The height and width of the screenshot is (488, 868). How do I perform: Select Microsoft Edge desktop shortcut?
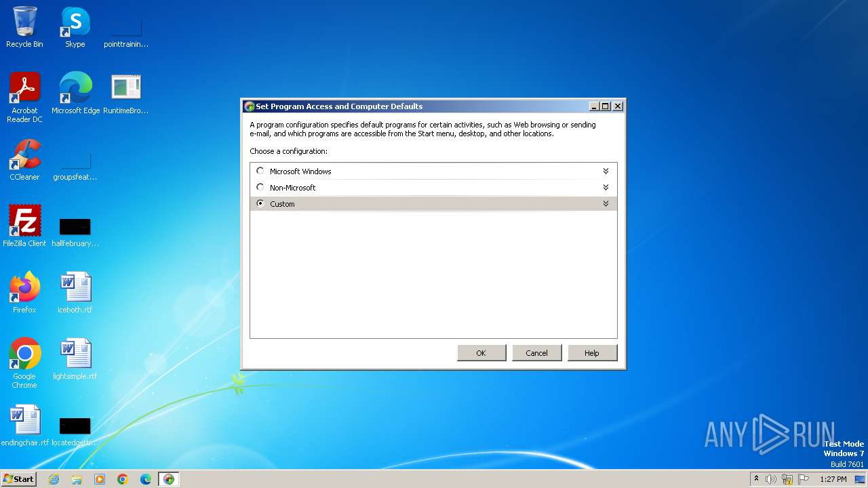coord(75,94)
